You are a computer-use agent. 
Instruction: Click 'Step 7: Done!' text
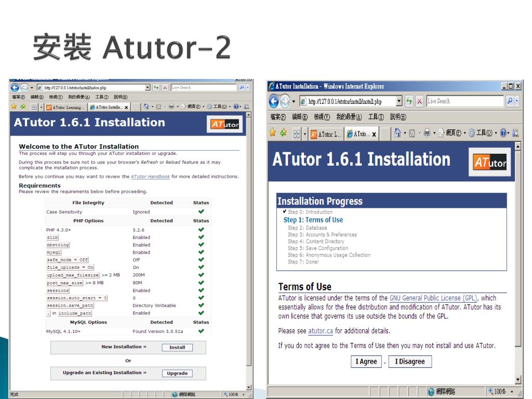(303, 262)
